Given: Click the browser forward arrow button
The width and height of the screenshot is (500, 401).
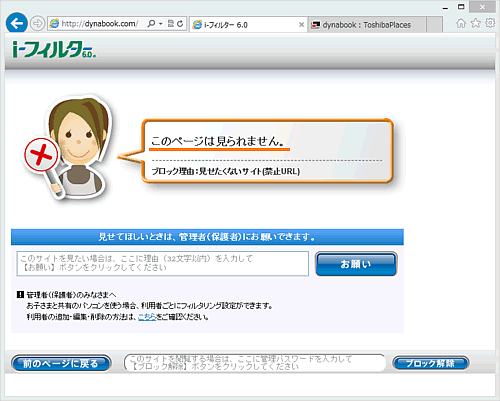Looking at the screenshot, I should (x=37, y=24).
